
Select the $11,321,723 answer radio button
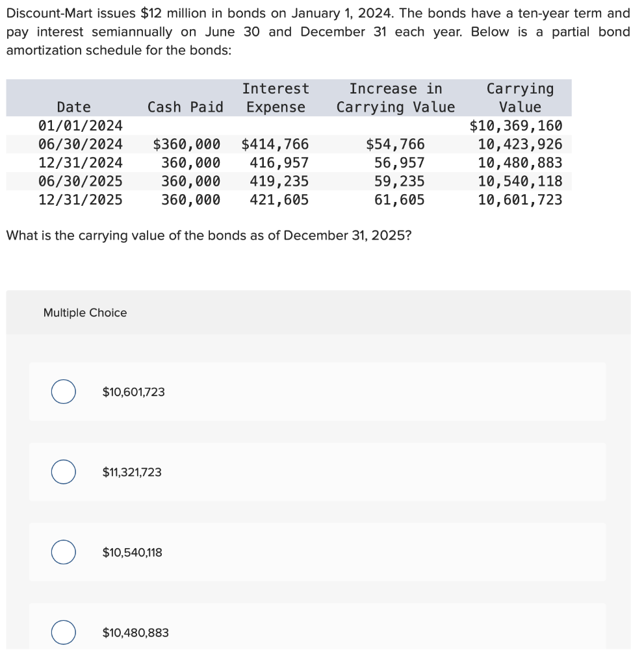[63, 472]
